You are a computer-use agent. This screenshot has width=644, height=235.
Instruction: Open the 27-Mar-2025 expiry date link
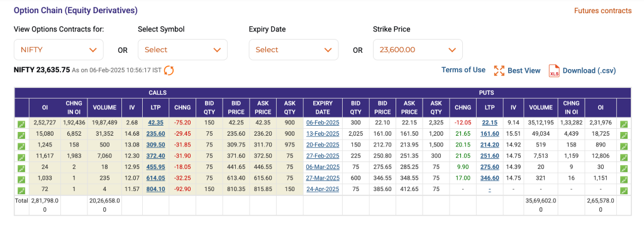click(x=323, y=178)
